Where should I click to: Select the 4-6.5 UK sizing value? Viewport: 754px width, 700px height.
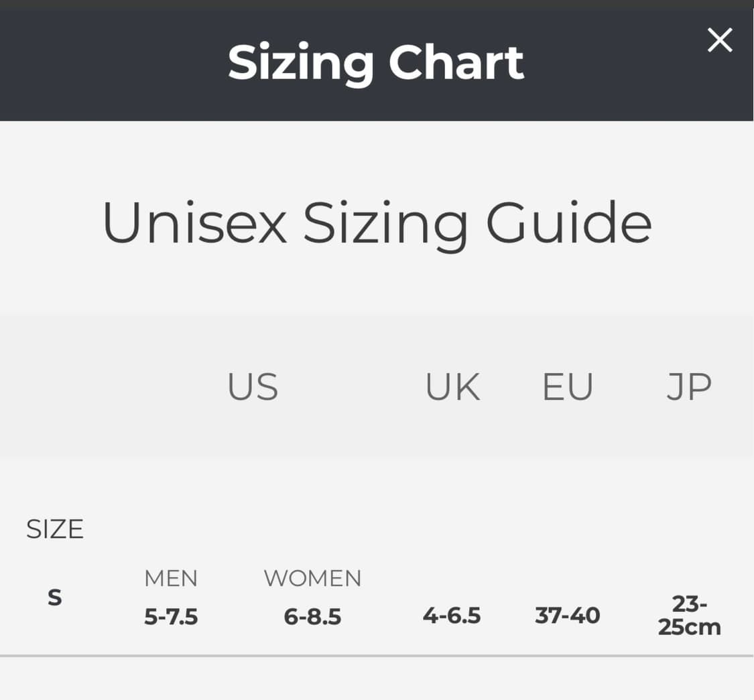click(452, 615)
